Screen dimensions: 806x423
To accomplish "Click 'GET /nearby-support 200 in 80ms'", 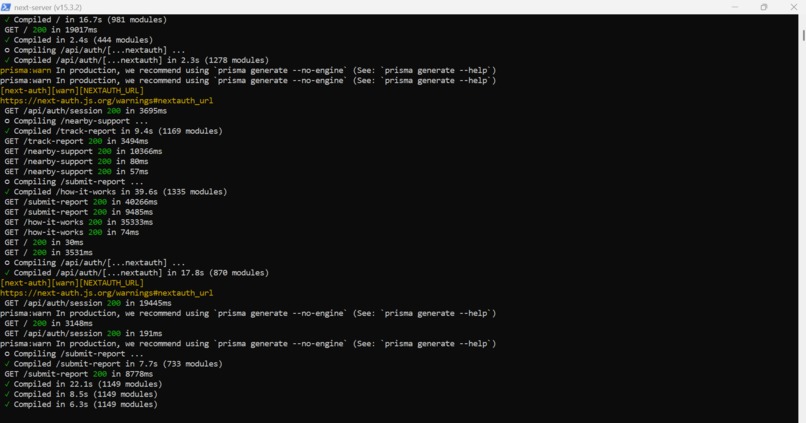I will (76, 161).
